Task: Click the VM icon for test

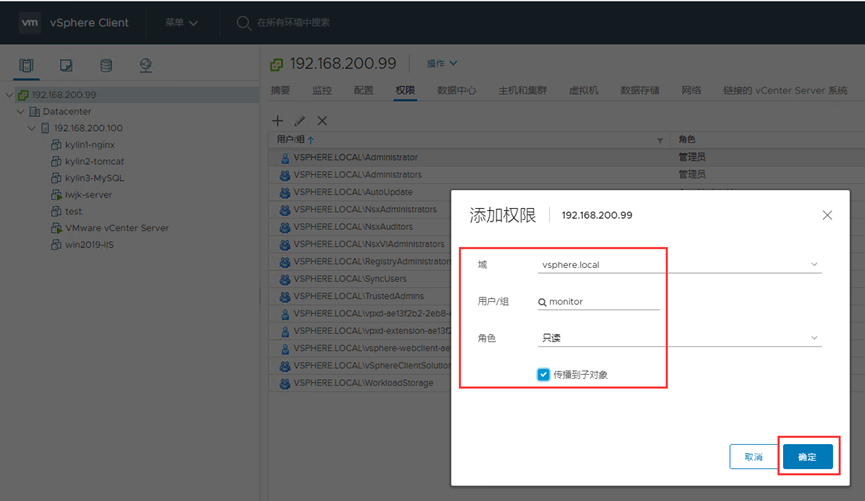Action: 56,211
